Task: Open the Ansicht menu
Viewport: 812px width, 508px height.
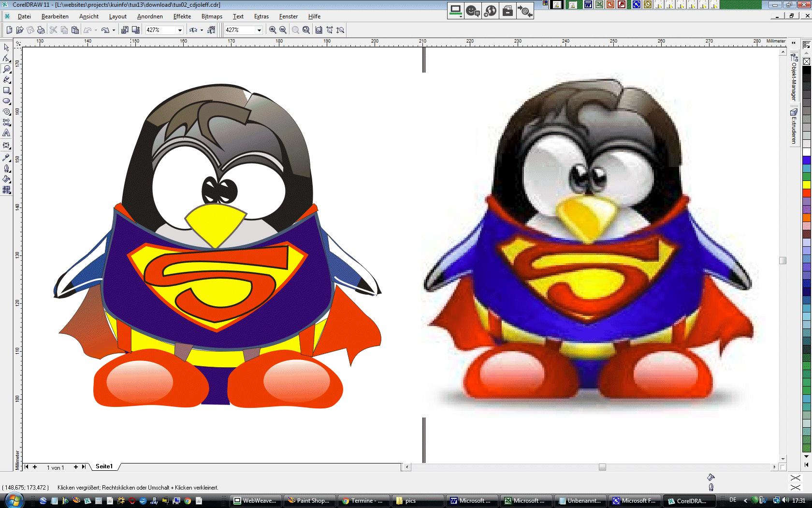Action: tap(89, 16)
